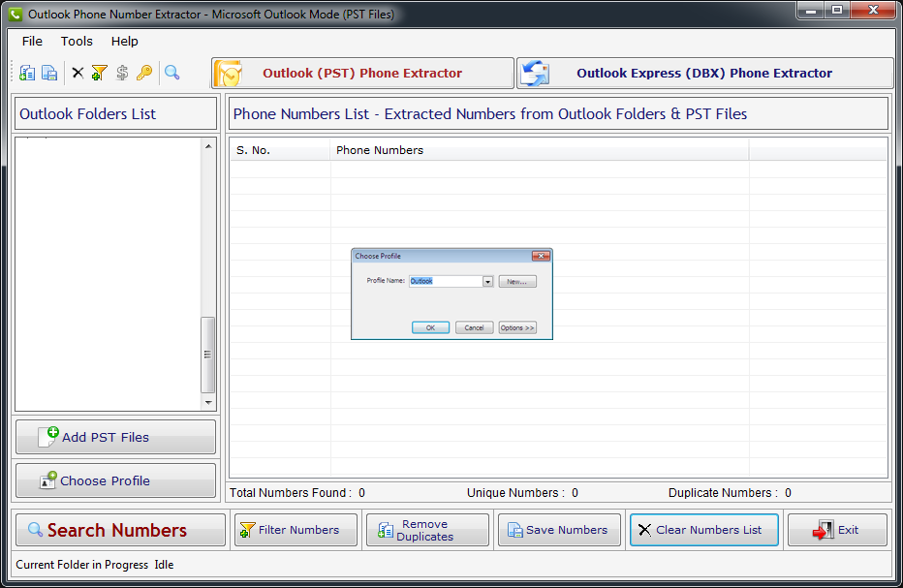Minimize the Outlook Phone Number Extractor window
The image size is (903, 588).
pyautogui.click(x=810, y=11)
